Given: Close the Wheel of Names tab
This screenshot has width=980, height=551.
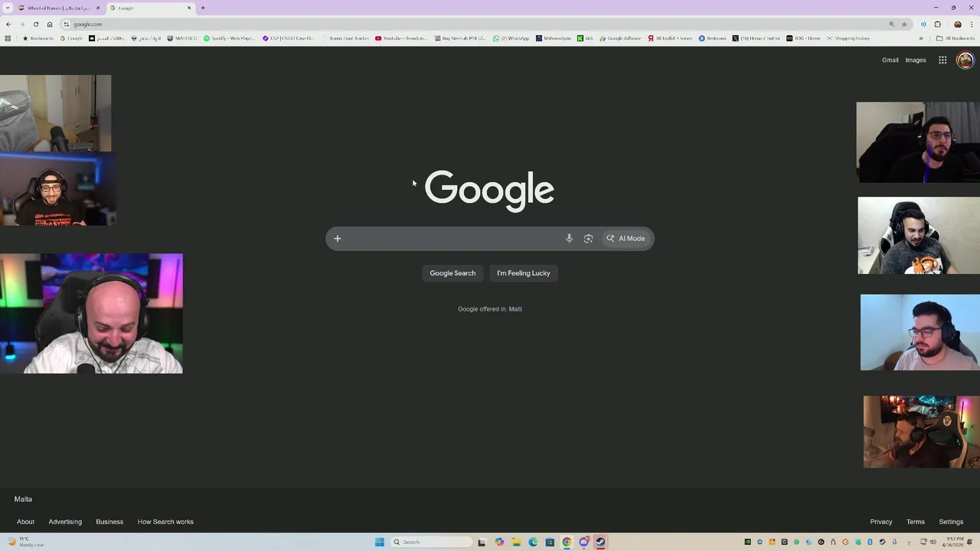Looking at the screenshot, I should pyautogui.click(x=98, y=8).
